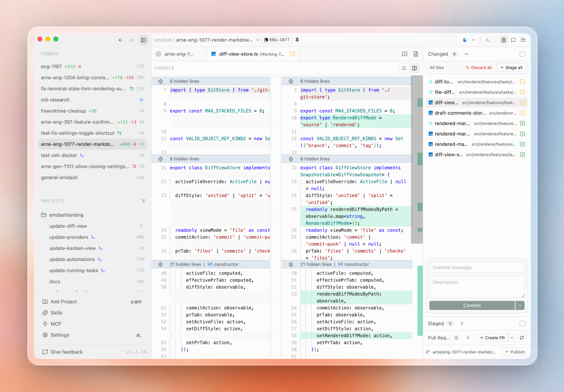The image size is (564, 392).
Task: Open the general-emdash pinned task
Action: click(92, 177)
